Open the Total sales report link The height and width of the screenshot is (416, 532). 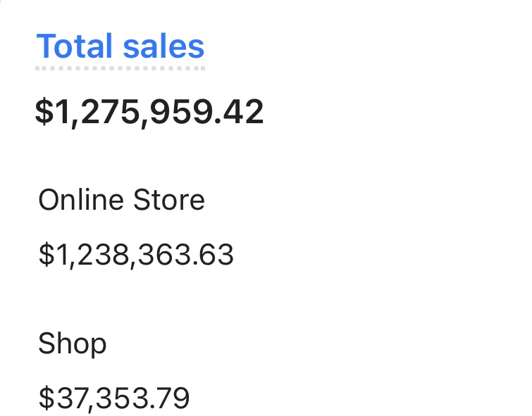pyautogui.click(x=120, y=46)
